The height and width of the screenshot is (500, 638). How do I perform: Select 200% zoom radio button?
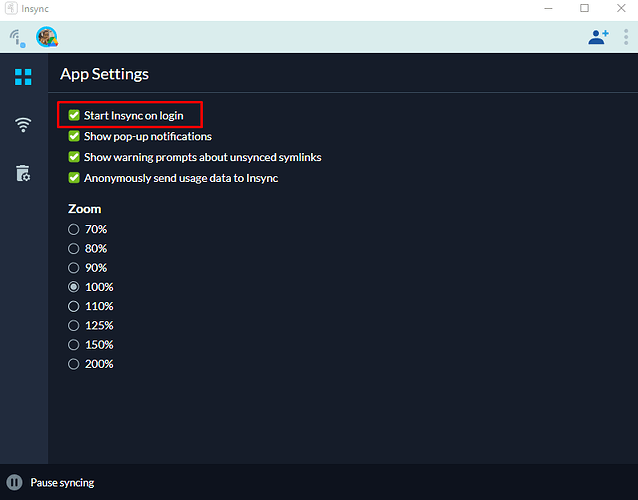[74, 364]
